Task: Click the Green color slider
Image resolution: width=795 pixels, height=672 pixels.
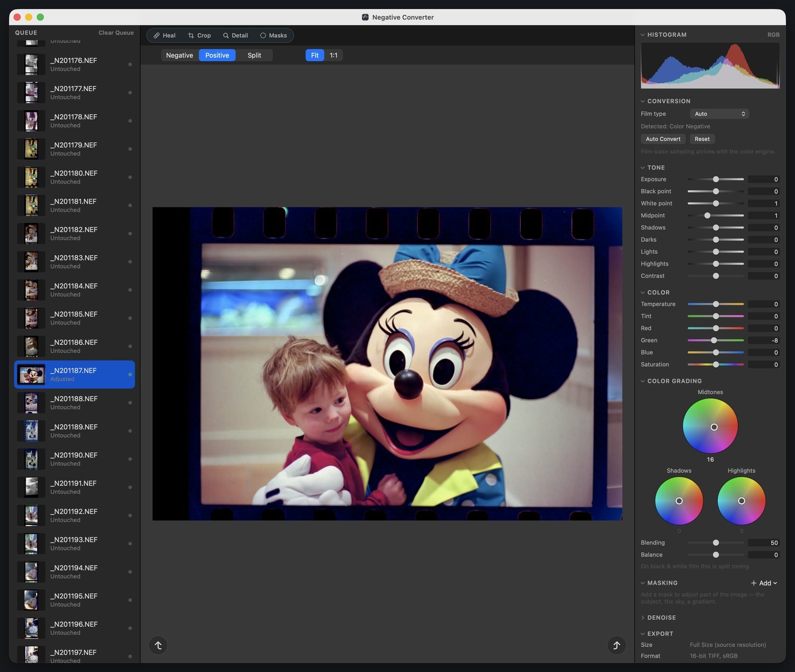Action: [x=715, y=340]
